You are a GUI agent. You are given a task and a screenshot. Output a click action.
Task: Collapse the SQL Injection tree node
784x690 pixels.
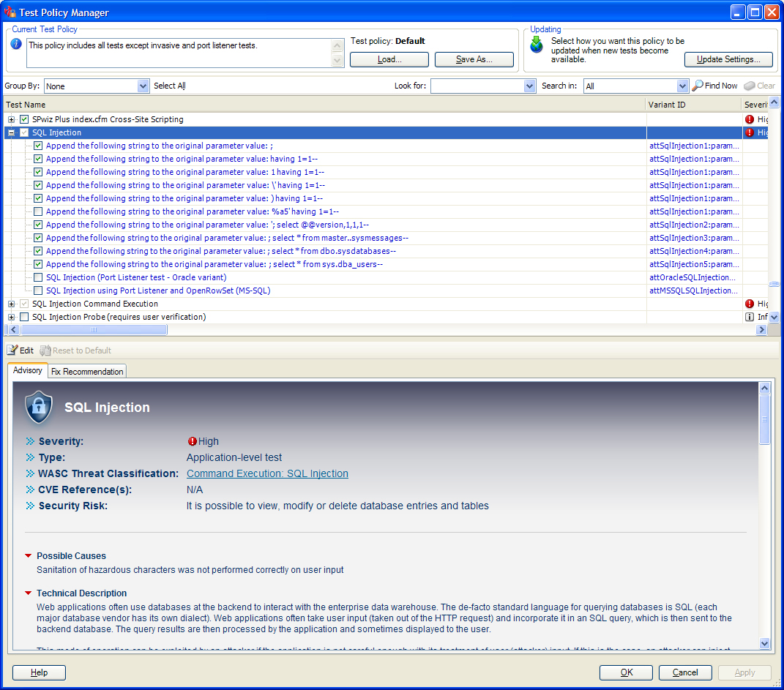11,132
